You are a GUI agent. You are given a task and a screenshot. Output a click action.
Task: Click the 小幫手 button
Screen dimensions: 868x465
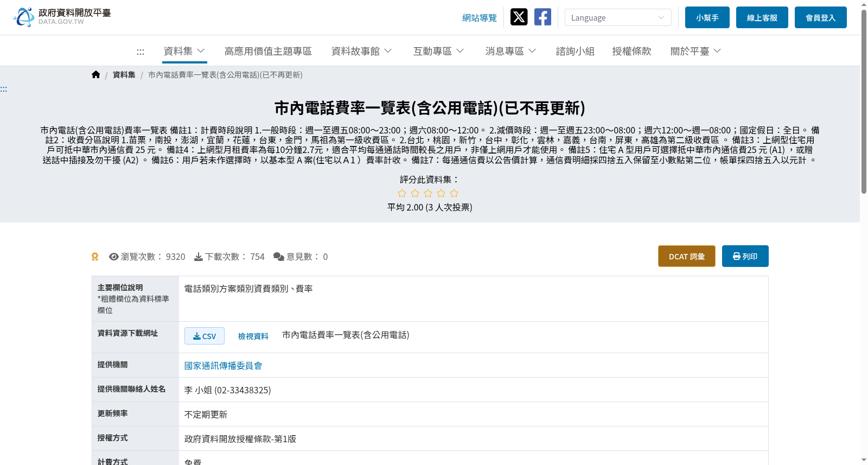tap(707, 17)
